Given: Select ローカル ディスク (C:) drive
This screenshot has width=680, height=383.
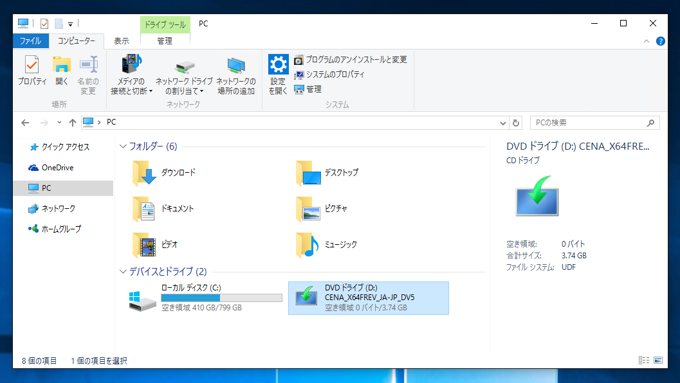Looking at the screenshot, I should tap(206, 298).
